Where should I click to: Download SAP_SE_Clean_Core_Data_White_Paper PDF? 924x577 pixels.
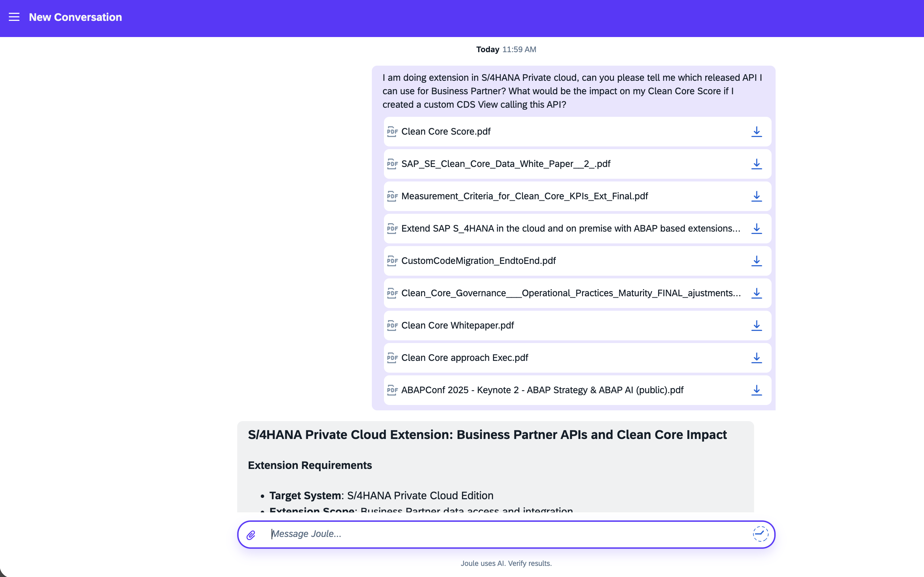click(756, 164)
